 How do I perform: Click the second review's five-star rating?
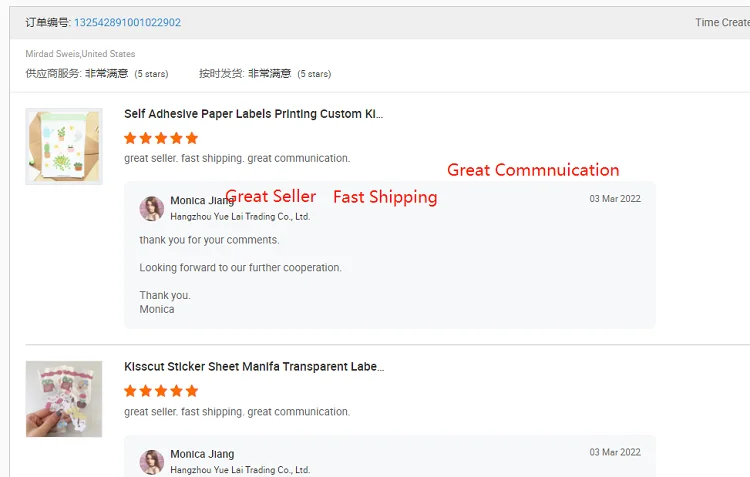(161, 391)
